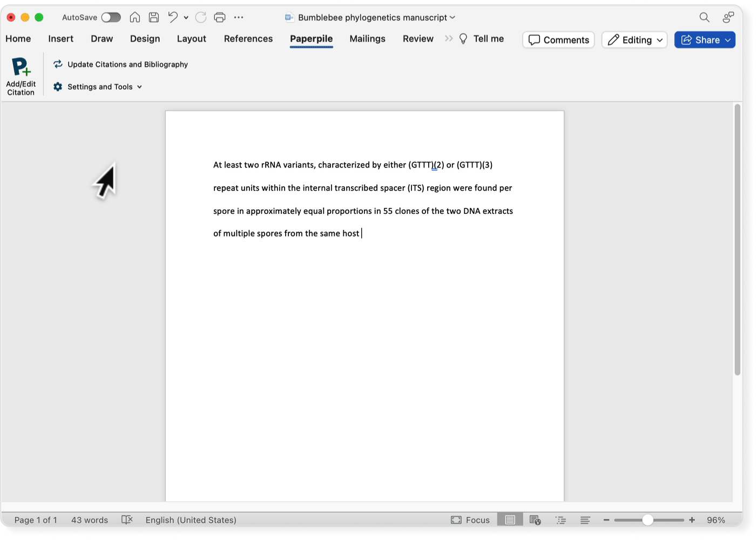Open search with the magnifying glass icon
This screenshot has width=756, height=540.
[704, 17]
